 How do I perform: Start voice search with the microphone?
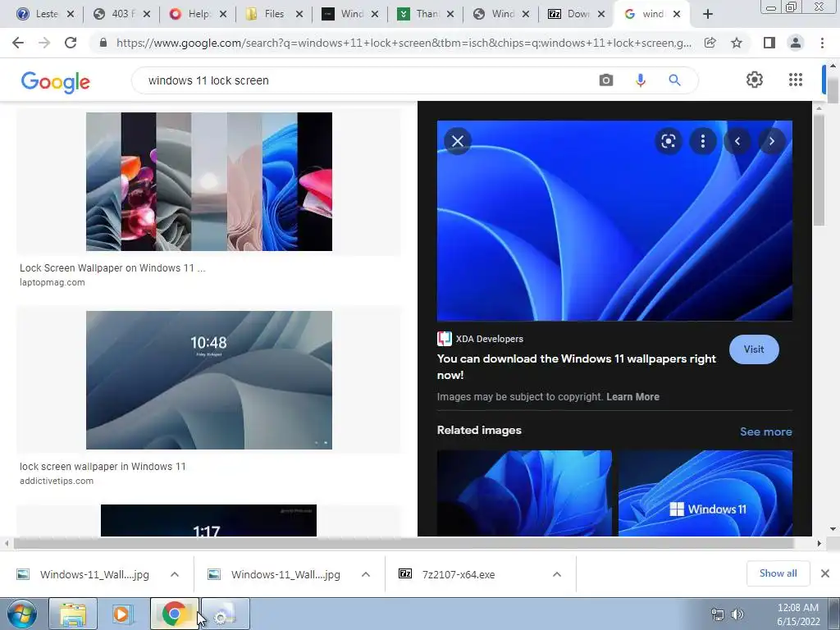coord(641,80)
